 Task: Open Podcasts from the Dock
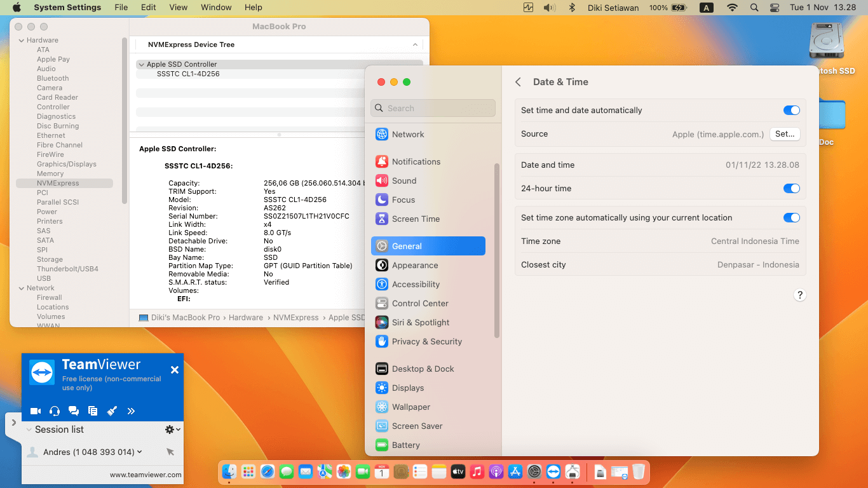(496, 471)
